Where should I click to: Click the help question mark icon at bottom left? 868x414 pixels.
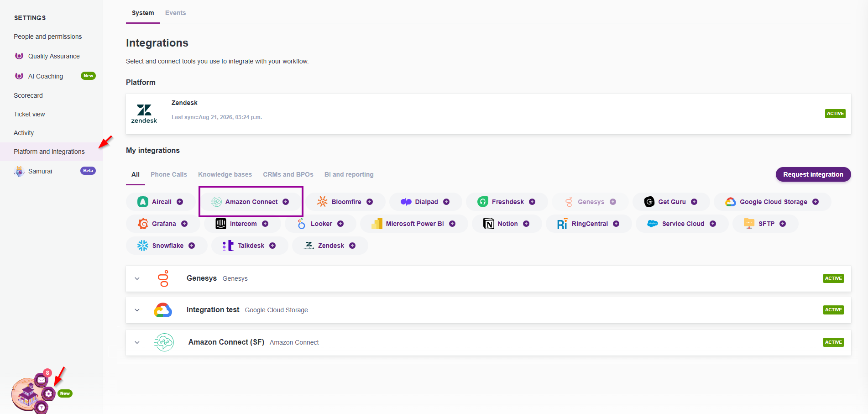click(41, 407)
